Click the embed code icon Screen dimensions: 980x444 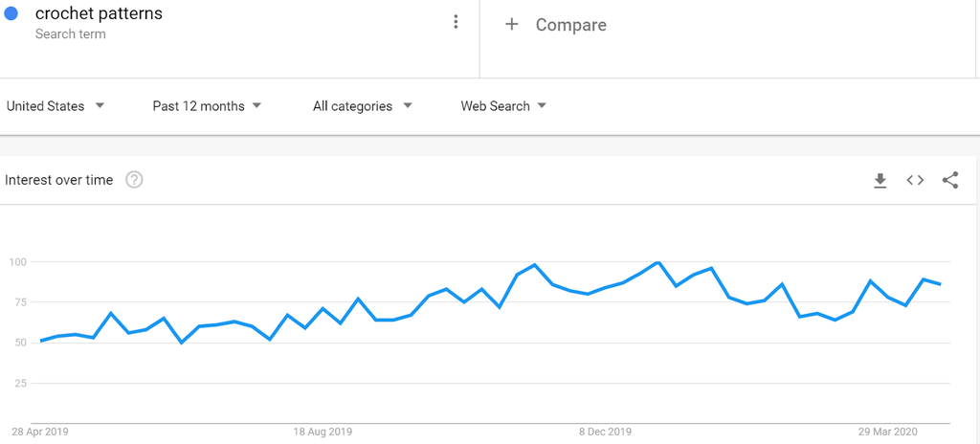click(x=915, y=180)
